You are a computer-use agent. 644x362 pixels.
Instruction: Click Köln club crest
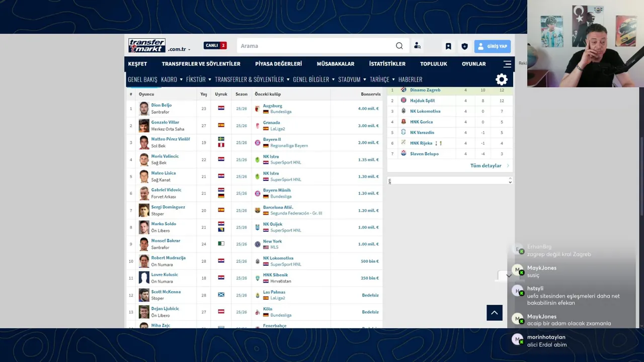pyautogui.click(x=258, y=312)
